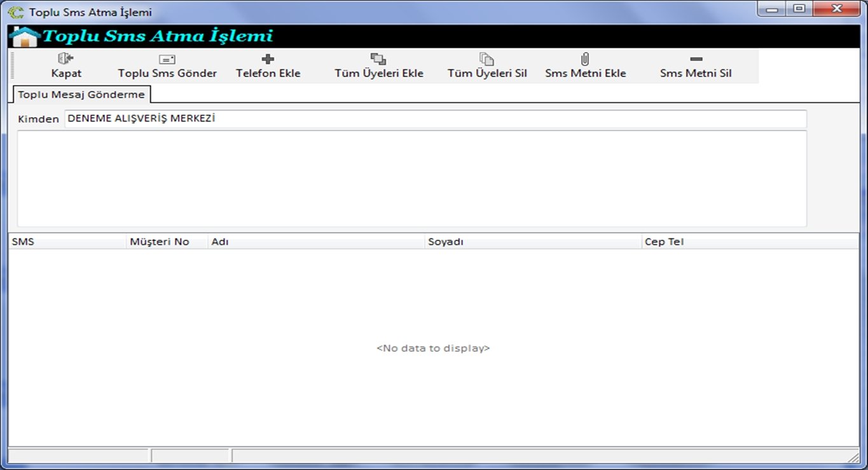Sort by the SMS column header
The height and width of the screenshot is (470, 868).
[67, 242]
